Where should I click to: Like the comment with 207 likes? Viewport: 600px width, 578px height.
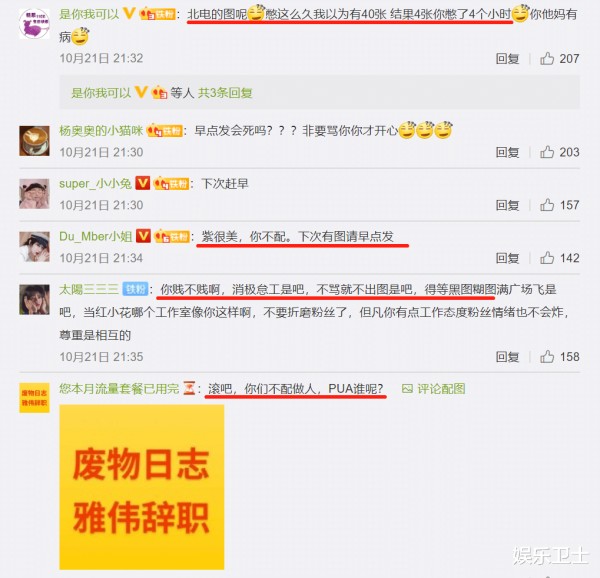tap(547, 59)
